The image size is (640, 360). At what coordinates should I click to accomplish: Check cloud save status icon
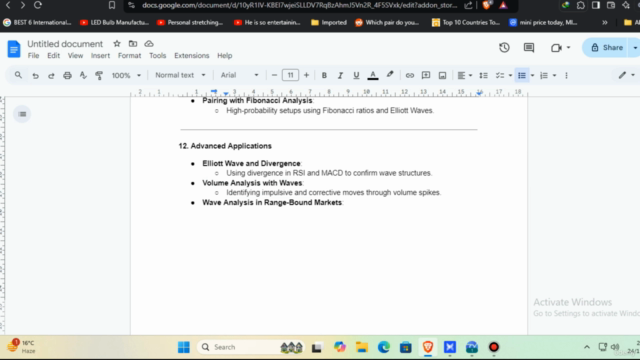click(x=149, y=44)
